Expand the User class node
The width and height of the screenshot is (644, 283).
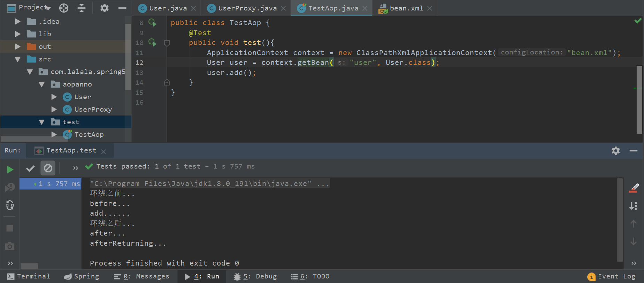(54, 97)
